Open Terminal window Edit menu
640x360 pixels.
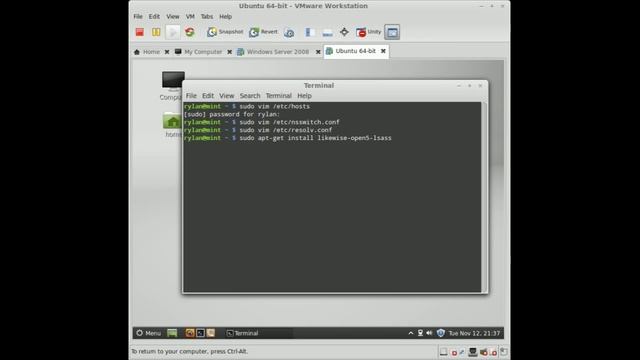208,96
